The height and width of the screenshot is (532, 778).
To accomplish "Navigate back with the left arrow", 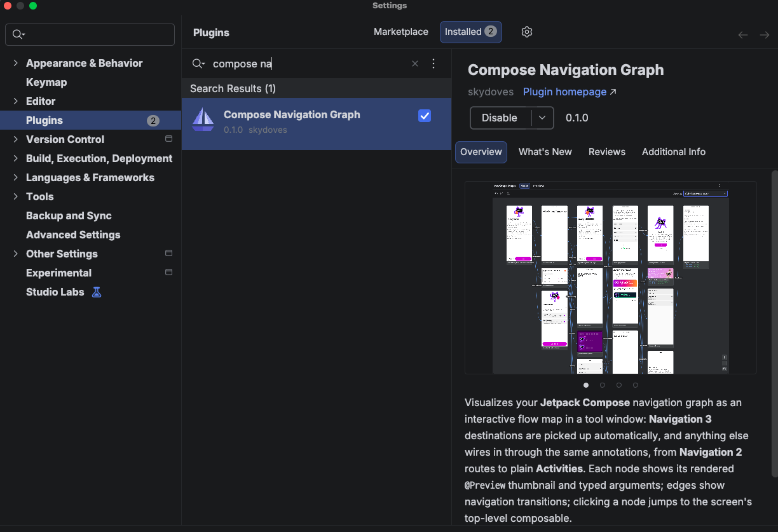I will (x=743, y=35).
